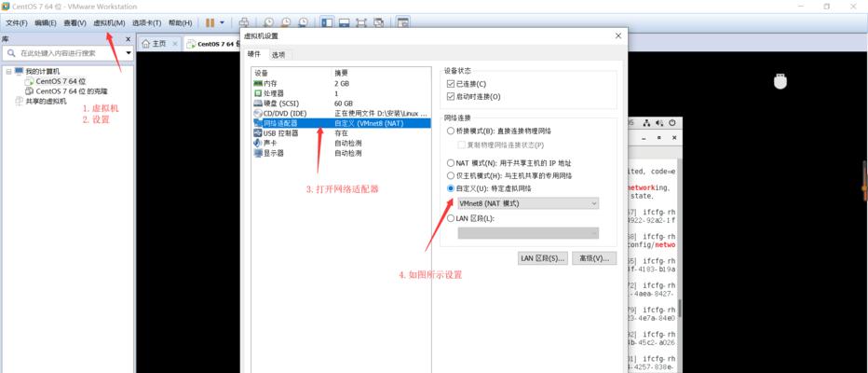Toggle the 已连接(C) checkbox
The width and height of the screenshot is (868, 373).
click(x=450, y=84)
